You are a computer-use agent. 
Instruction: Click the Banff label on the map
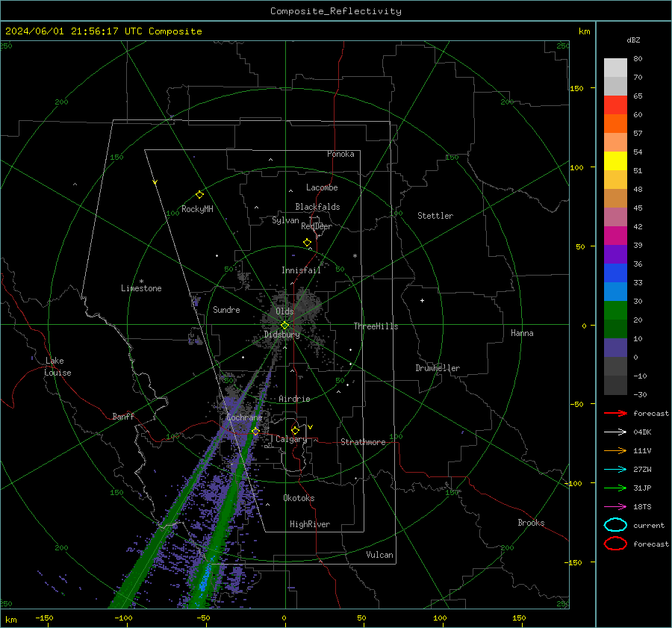(123, 417)
